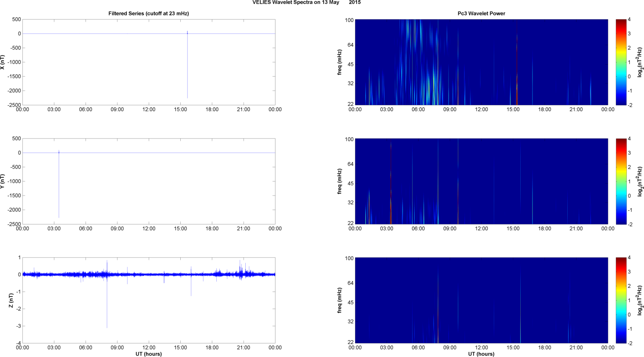The width and height of the screenshot is (644, 357).
Task: Click freq (mHz) label of bottom spectrogram
Action: pos(340,300)
